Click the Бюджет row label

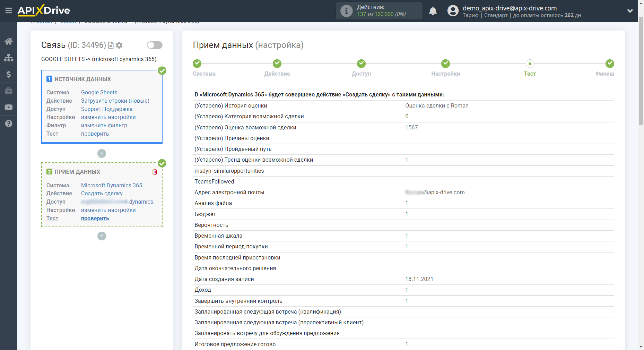[x=205, y=214]
